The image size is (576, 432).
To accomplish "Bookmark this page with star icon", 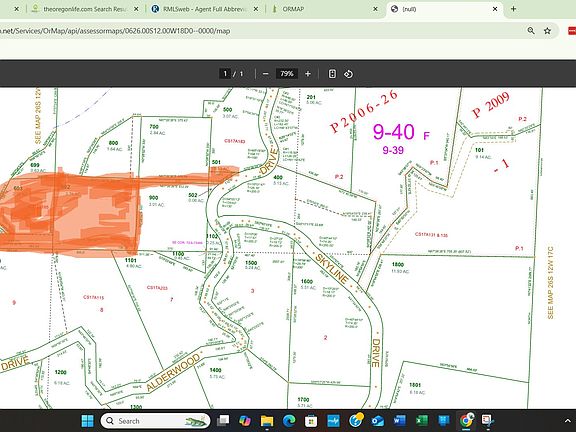I will pos(547,31).
